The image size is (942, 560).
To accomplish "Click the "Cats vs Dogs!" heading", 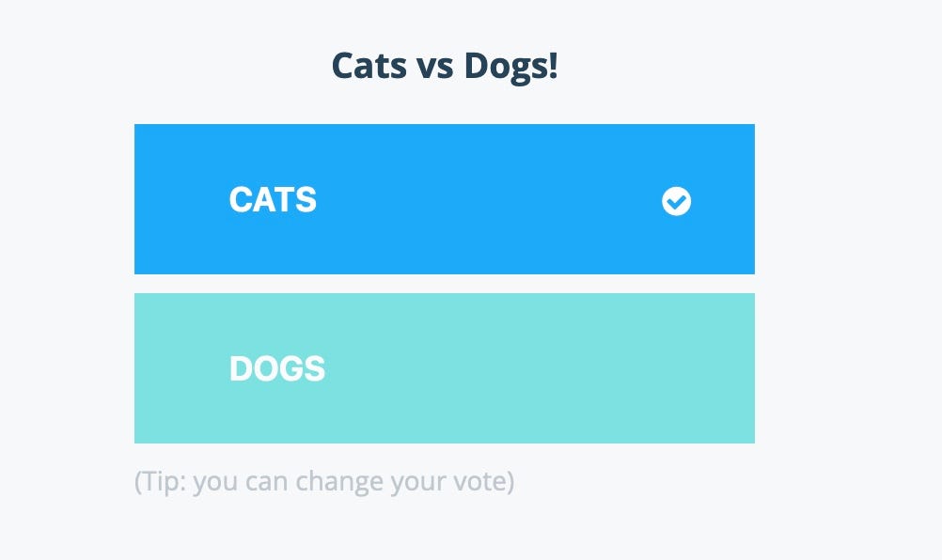I will (445, 66).
